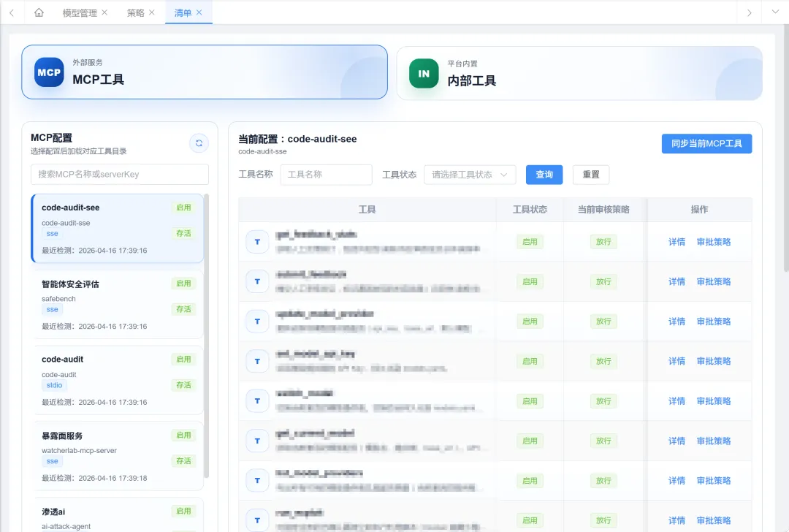789x532 pixels.
Task: Switch to the 模型管理 tab
Action: click(80, 13)
